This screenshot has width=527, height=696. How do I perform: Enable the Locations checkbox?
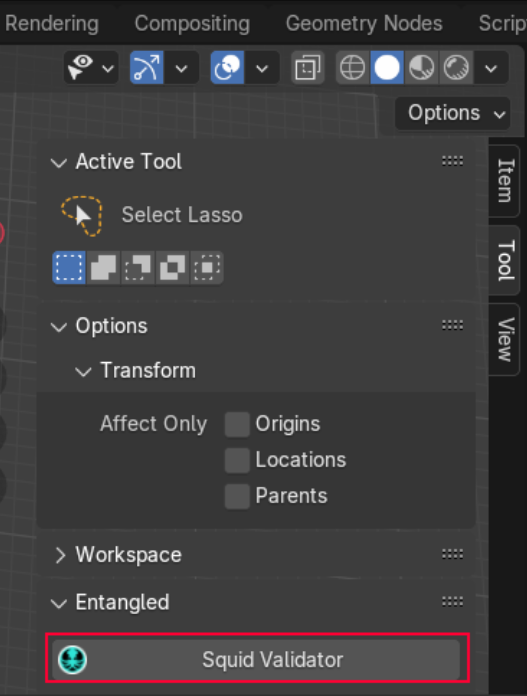click(237, 460)
